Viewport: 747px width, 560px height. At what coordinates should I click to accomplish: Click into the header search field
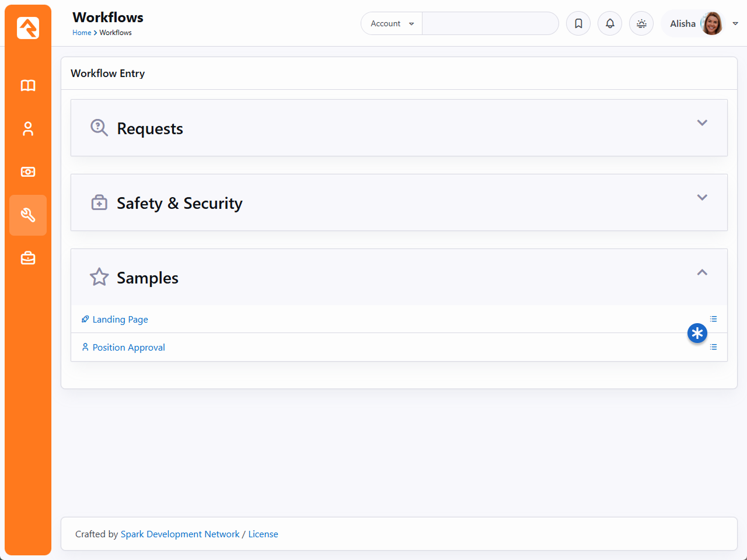click(490, 23)
